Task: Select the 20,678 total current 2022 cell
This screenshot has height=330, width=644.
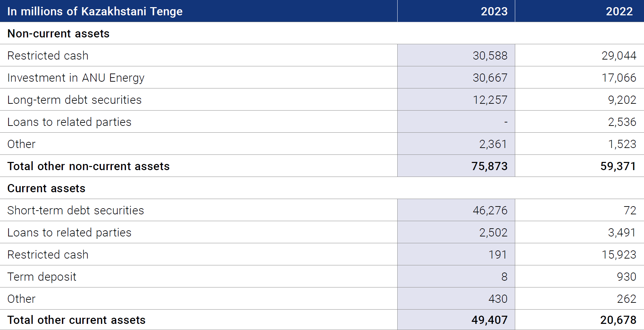Action: pos(618,320)
